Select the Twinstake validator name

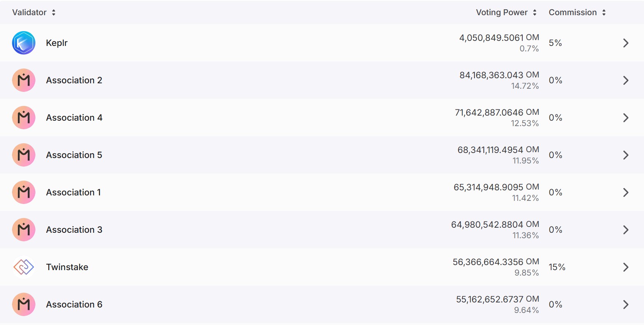67,267
